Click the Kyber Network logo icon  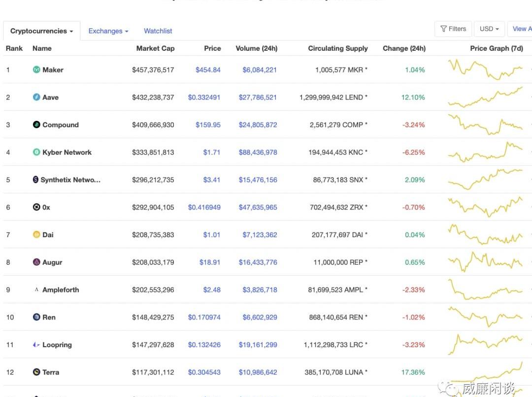(36, 152)
